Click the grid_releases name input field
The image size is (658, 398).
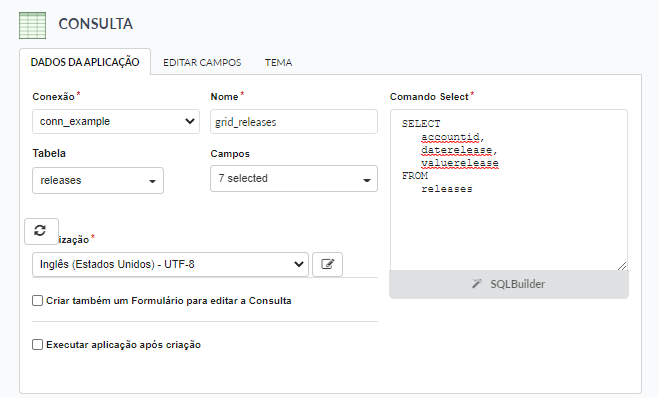(294, 122)
